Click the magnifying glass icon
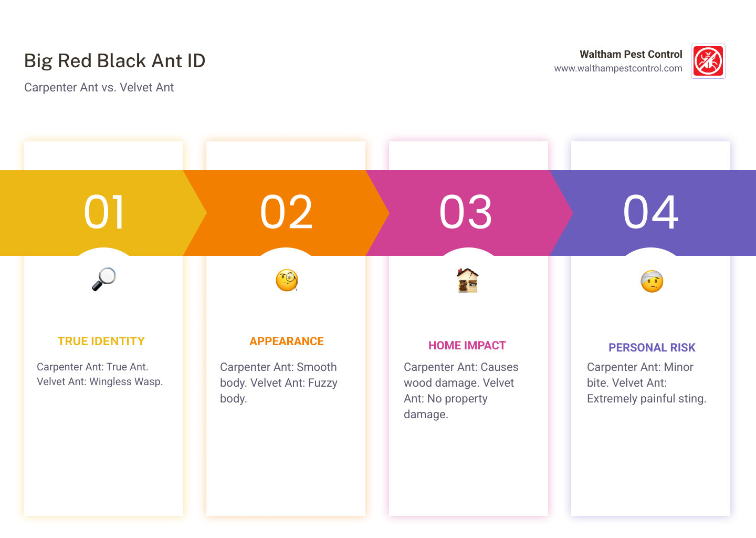This screenshot has width=756, height=538. pyautogui.click(x=103, y=279)
